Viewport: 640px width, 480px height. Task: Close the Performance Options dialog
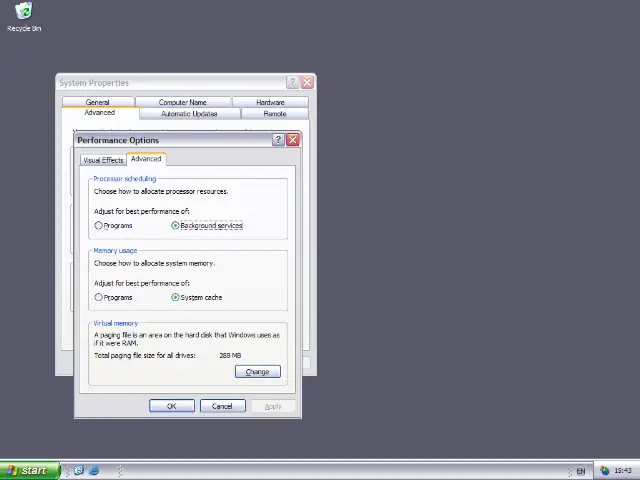click(x=293, y=140)
